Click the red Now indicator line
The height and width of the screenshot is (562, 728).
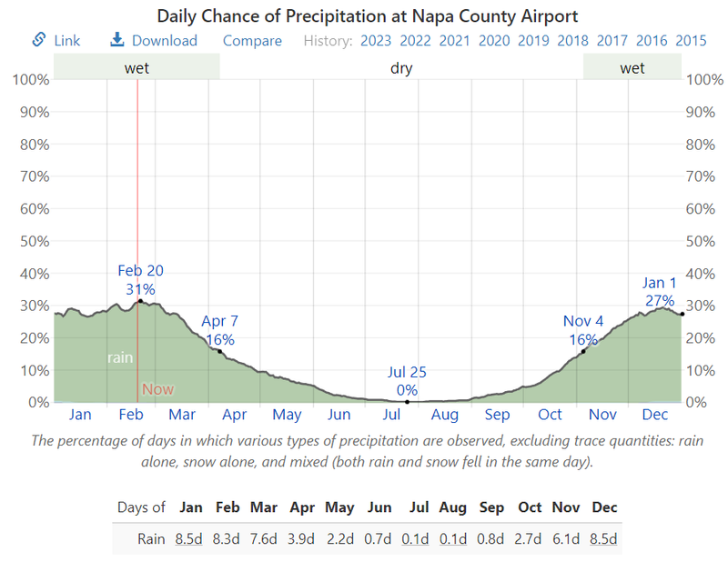click(136, 364)
